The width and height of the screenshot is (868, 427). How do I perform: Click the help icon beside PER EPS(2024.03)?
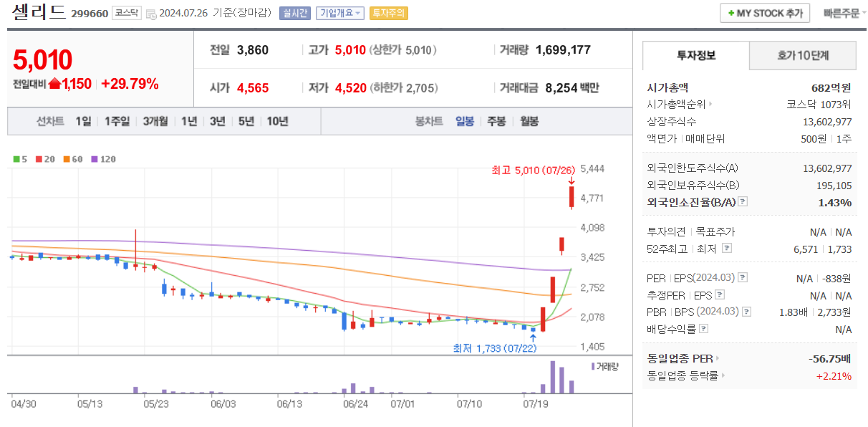[743, 277]
